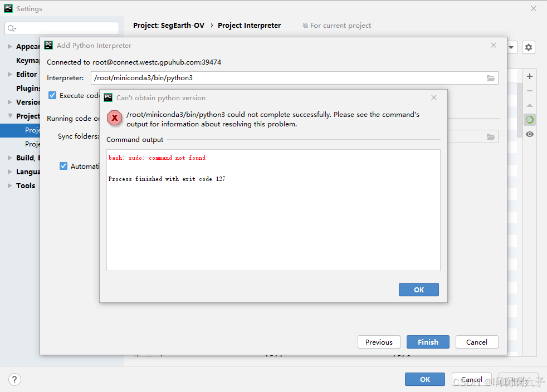Click the show paths eye icon
Screen dimensions: 547x392
[529, 134]
